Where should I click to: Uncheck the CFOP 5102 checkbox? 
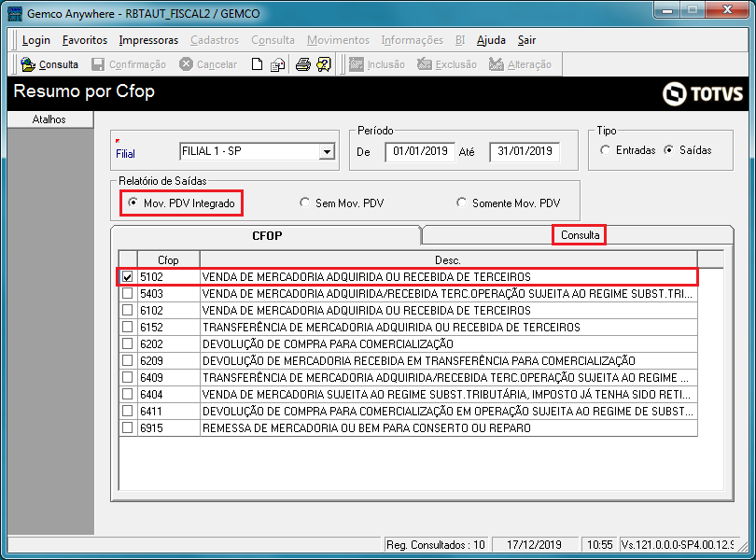pos(127,276)
